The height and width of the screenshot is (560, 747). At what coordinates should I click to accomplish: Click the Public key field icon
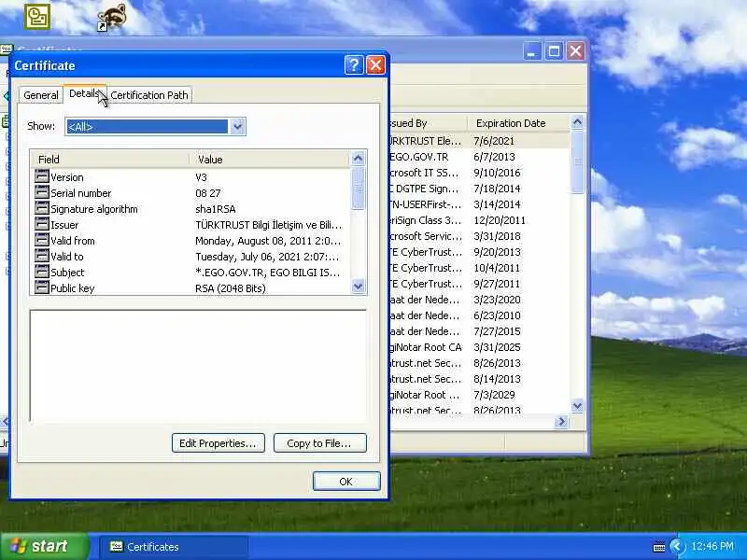click(x=42, y=287)
